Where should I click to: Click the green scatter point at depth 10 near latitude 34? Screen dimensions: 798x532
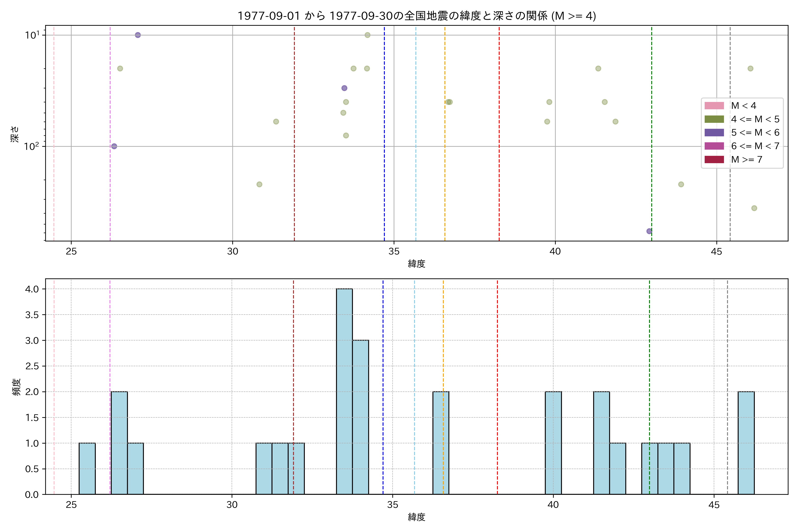(368, 35)
